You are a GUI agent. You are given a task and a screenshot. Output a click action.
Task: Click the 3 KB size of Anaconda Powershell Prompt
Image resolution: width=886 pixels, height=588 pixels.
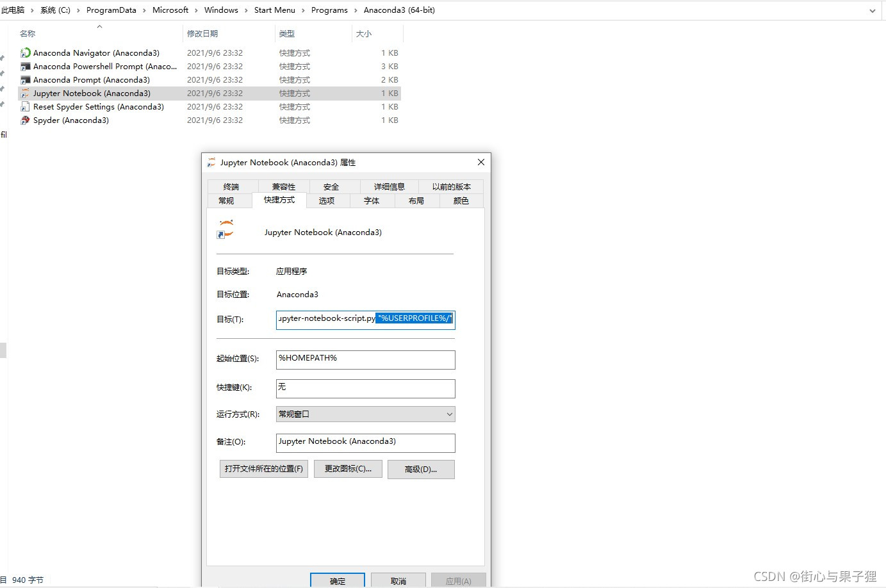[x=390, y=67]
